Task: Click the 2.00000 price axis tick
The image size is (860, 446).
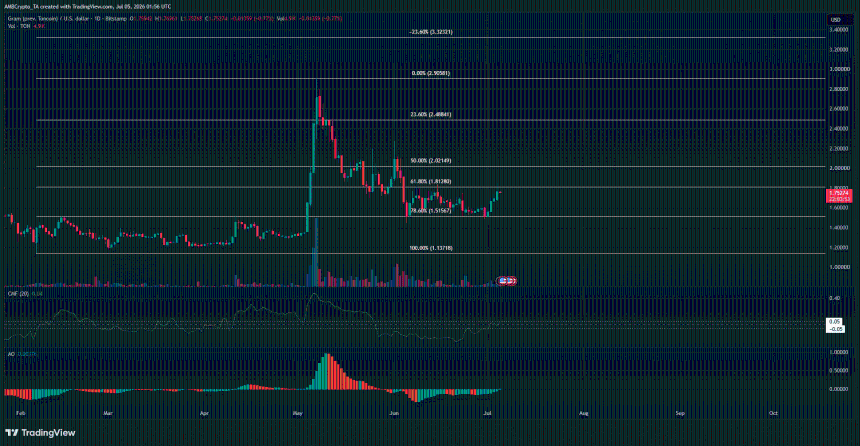Action: click(x=839, y=168)
